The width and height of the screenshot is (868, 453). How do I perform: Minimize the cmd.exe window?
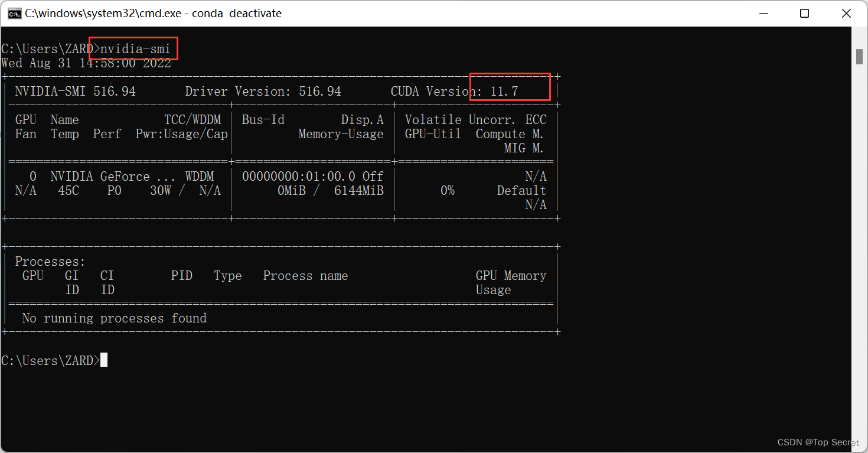(763, 13)
